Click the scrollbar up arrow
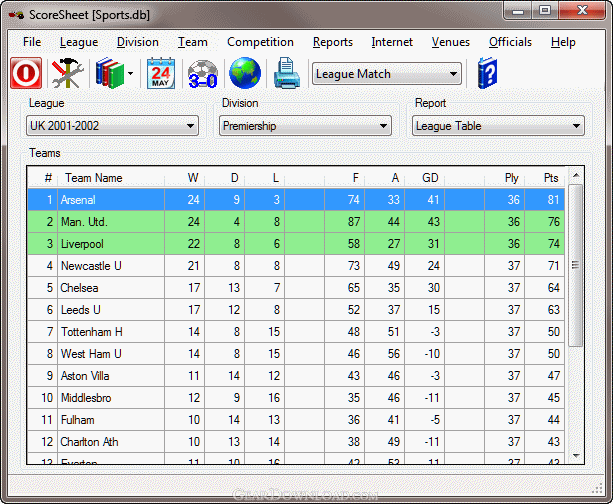This screenshot has height=504, width=613. click(576, 175)
